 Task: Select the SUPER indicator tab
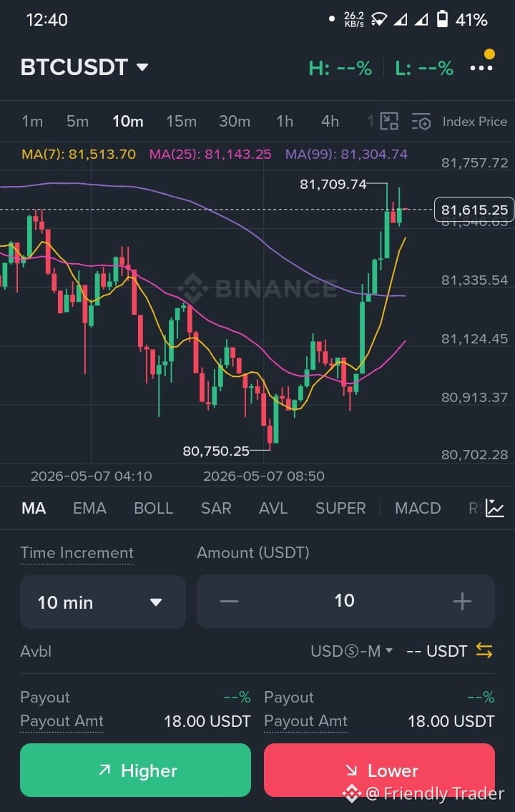tap(340, 508)
